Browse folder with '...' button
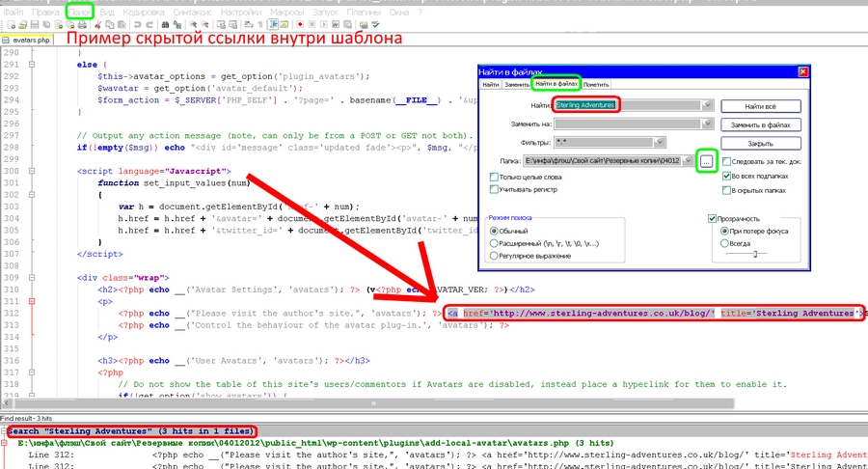Viewport: 868px width, 469px height. [706, 161]
